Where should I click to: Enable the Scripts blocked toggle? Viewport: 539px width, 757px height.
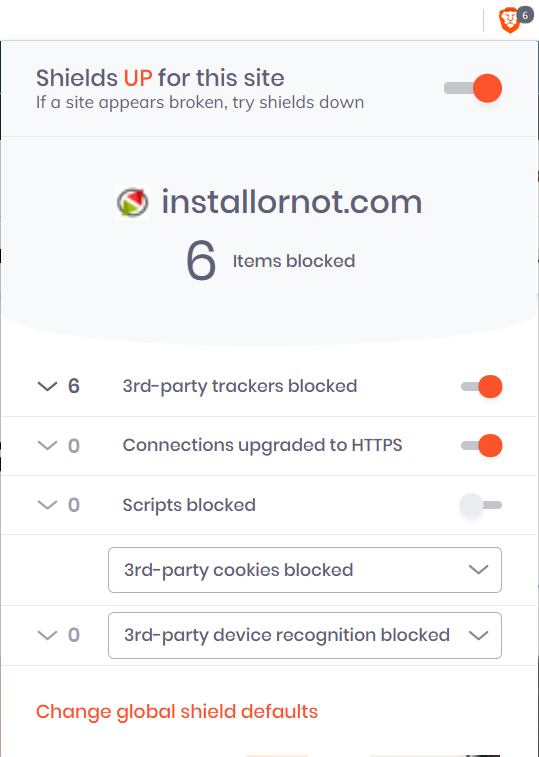click(x=481, y=505)
